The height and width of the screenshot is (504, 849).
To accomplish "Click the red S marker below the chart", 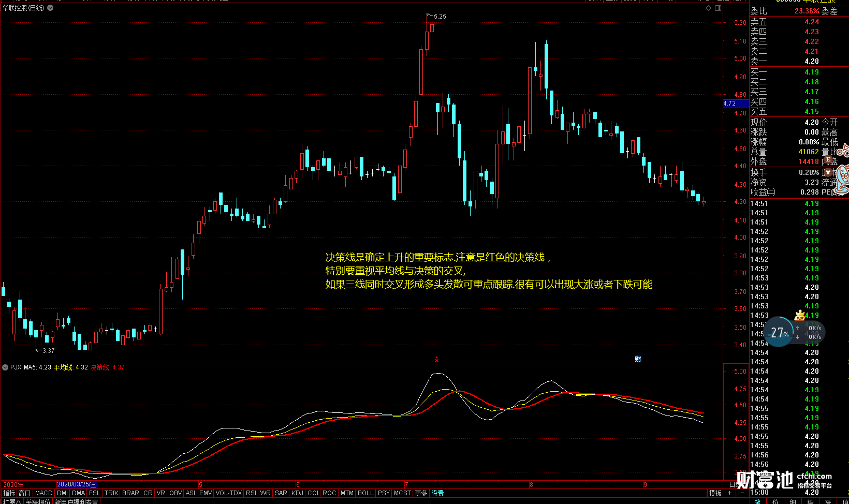I will 437,359.
